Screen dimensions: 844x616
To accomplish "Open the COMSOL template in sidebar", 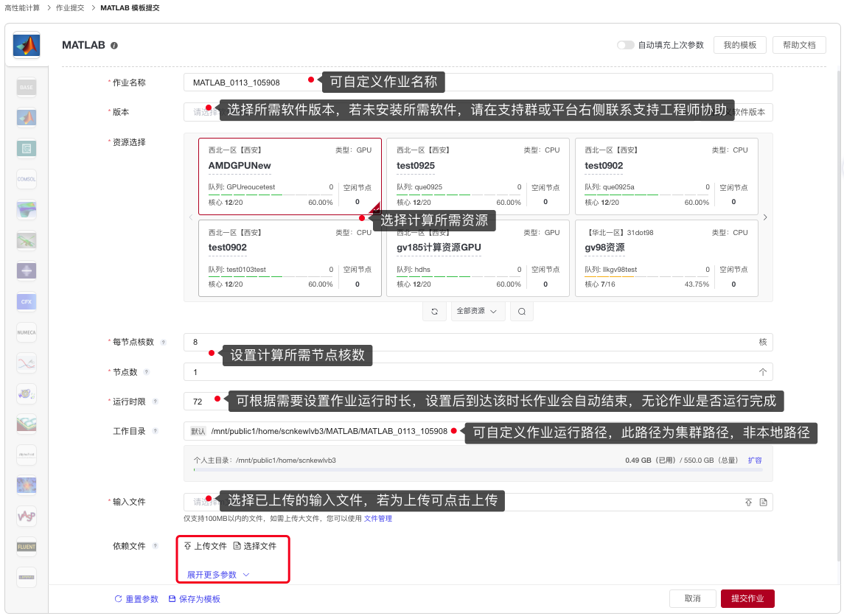I will pyautogui.click(x=27, y=179).
